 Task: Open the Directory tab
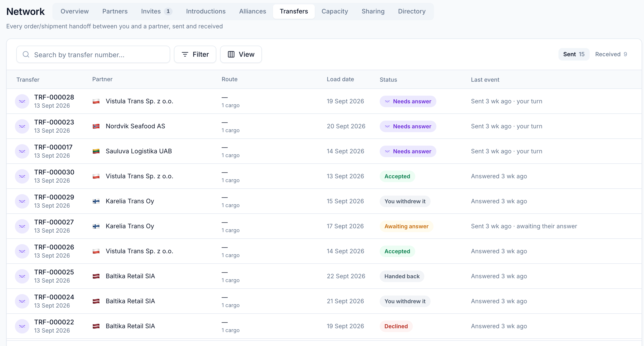pyautogui.click(x=412, y=11)
